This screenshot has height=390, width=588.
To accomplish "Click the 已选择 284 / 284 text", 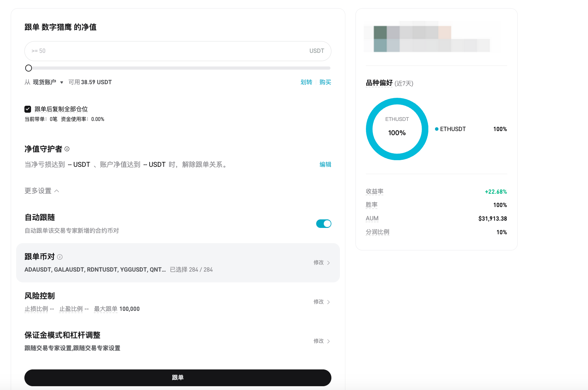I will click(191, 270).
